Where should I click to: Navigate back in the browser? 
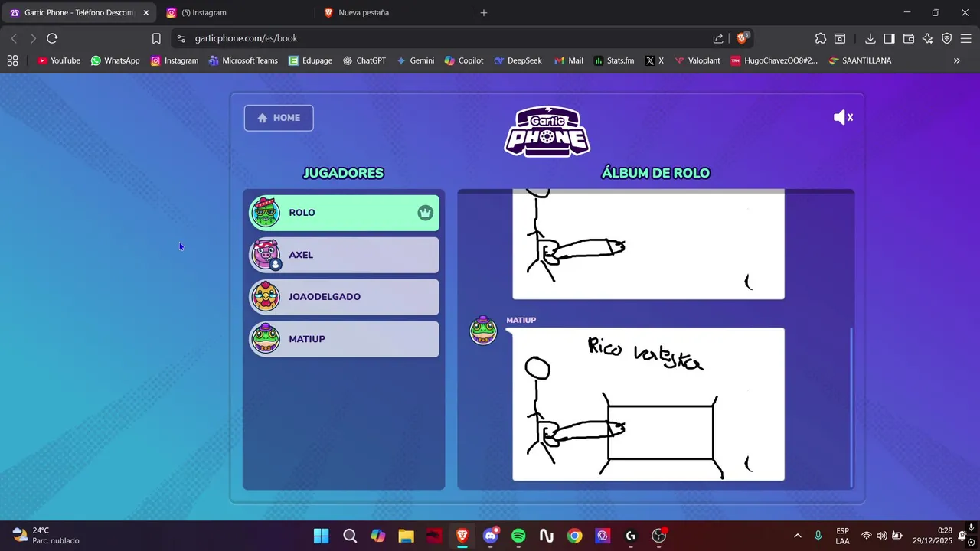[x=14, y=38]
